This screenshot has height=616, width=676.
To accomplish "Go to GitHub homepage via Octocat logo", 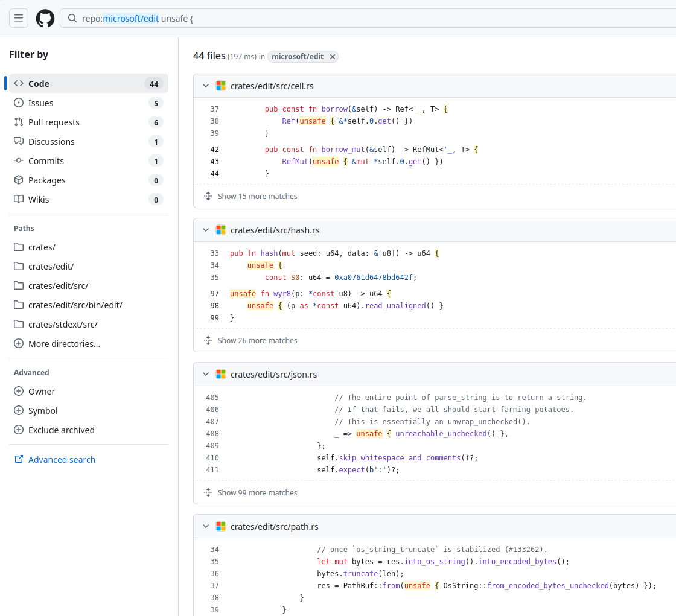I will point(45,19).
